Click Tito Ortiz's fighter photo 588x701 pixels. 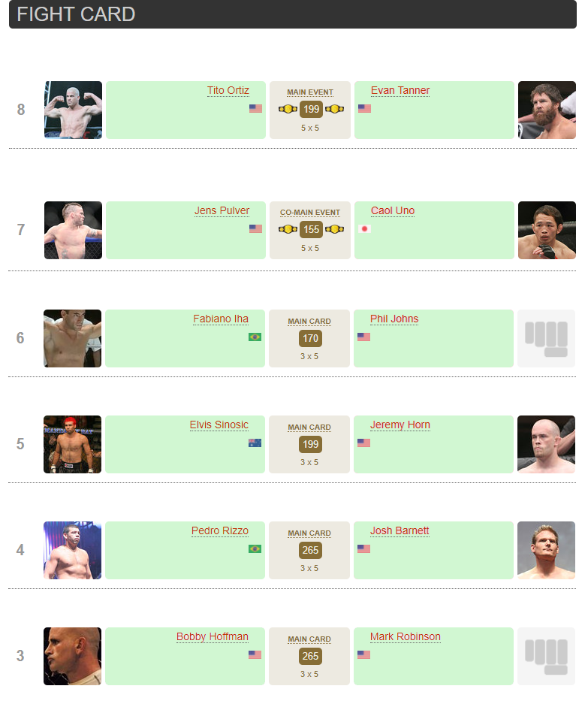[x=73, y=110]
